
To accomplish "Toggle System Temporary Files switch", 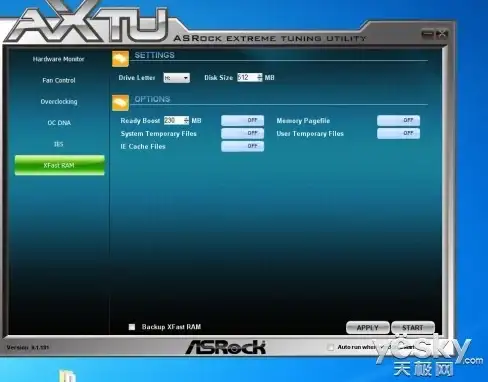I will coord(242,133).
